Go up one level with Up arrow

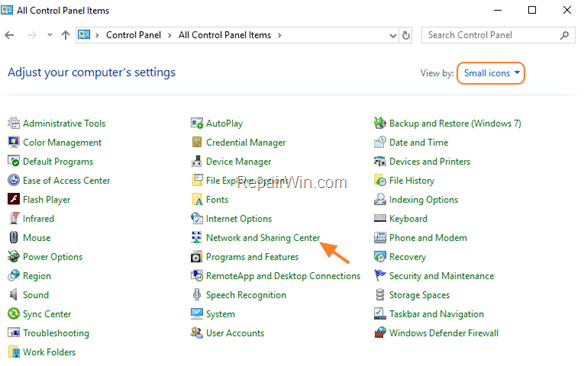click(x=66, y=35)
